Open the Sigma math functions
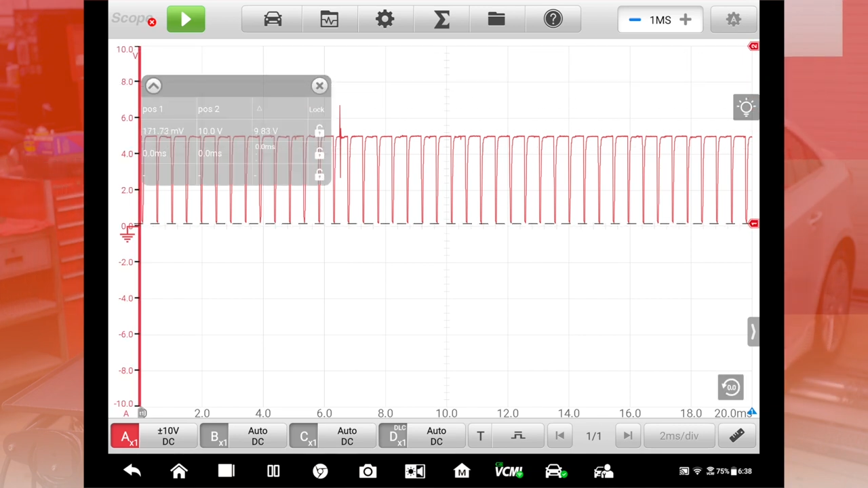The height and width of the screenshot is (488, 868). click(x=441, y=18)
